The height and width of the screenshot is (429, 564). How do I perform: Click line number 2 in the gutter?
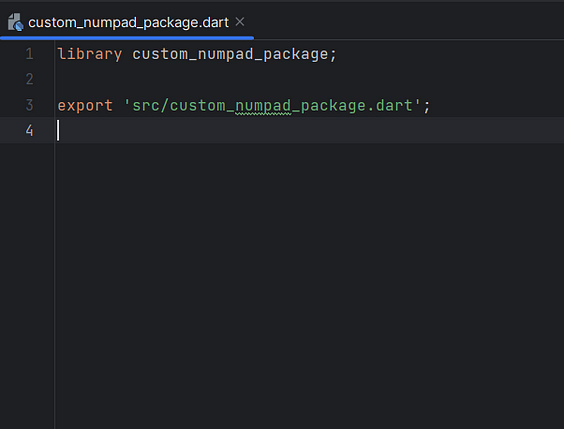tap(29, 79)
